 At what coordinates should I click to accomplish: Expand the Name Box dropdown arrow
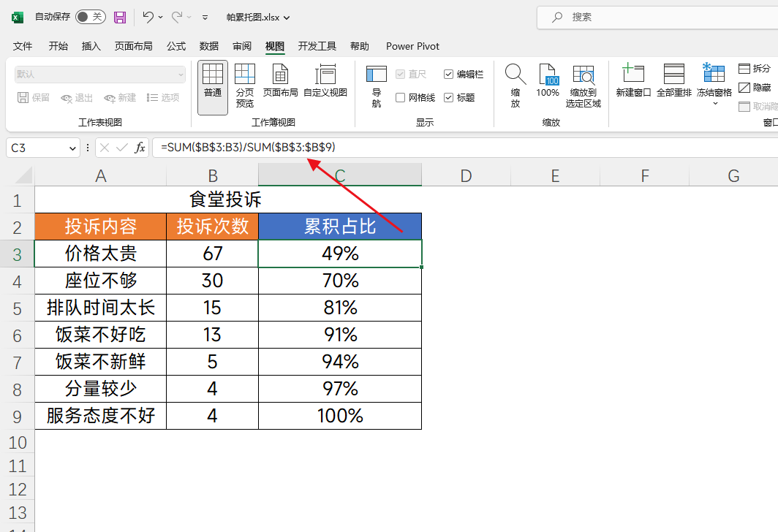click(x=72, y=148)
